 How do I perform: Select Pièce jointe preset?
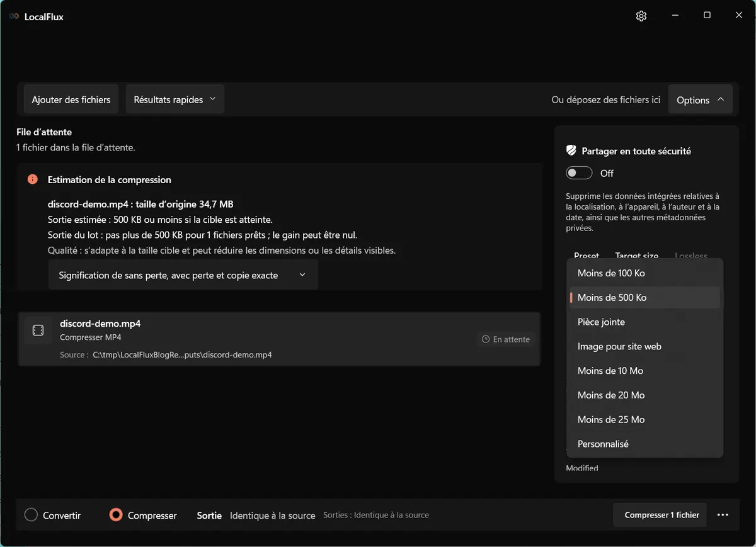point(644,322)
